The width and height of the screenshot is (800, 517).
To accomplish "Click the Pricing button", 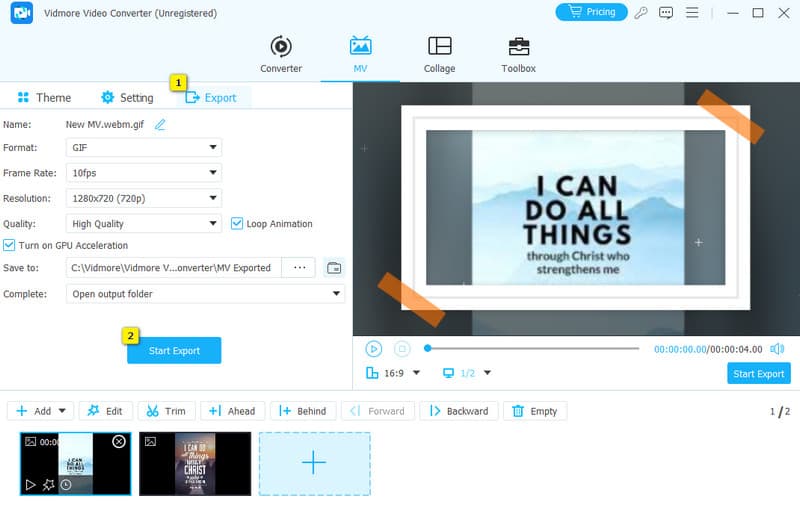I will pyautogui.click(x=591, y=13).
